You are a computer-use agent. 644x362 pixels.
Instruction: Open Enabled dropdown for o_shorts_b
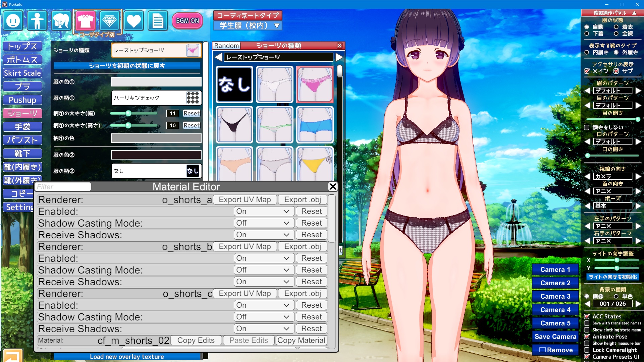click(x=264, y=258)
